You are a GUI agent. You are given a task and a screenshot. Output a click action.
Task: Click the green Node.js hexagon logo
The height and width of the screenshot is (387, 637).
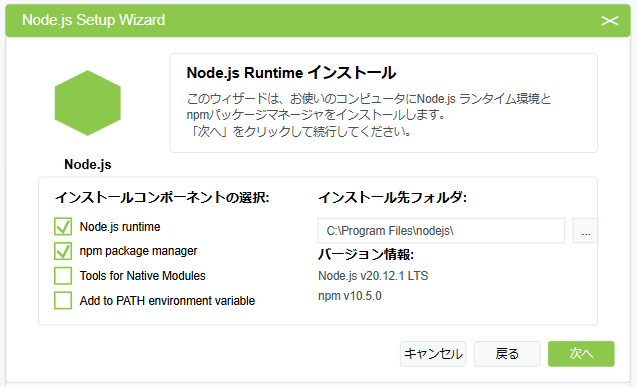tap(88, 103)
